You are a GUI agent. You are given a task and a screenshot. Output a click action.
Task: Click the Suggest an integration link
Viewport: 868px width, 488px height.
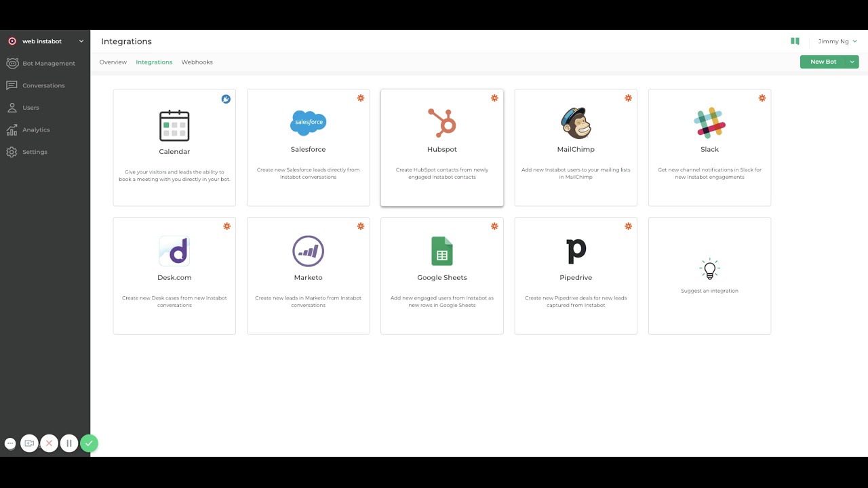click(x=709, y=291)
